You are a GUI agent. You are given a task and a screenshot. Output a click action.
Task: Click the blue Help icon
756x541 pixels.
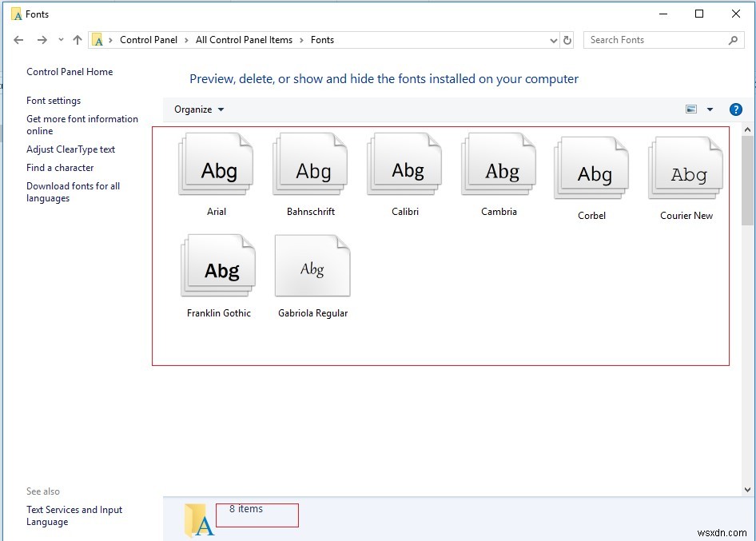[735, 109]
